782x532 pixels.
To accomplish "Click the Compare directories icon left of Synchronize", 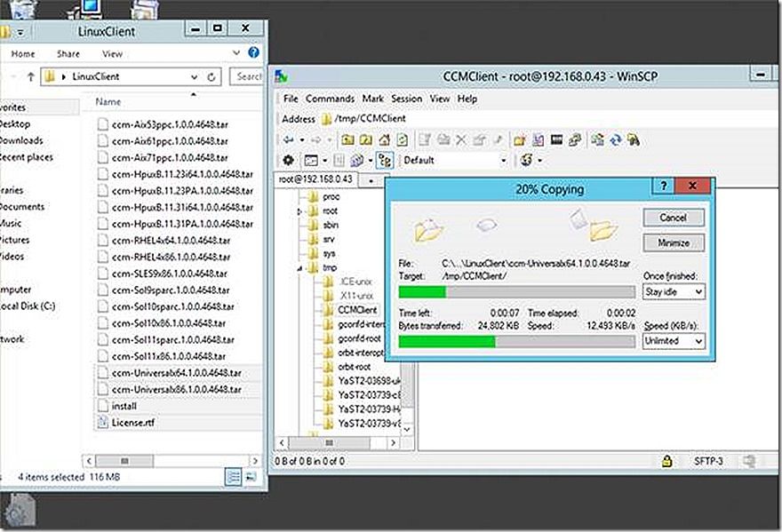I will pos(597,140).
